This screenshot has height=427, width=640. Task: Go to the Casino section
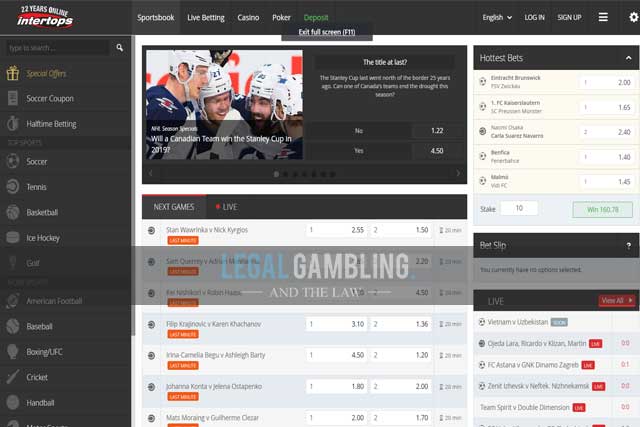248,18
